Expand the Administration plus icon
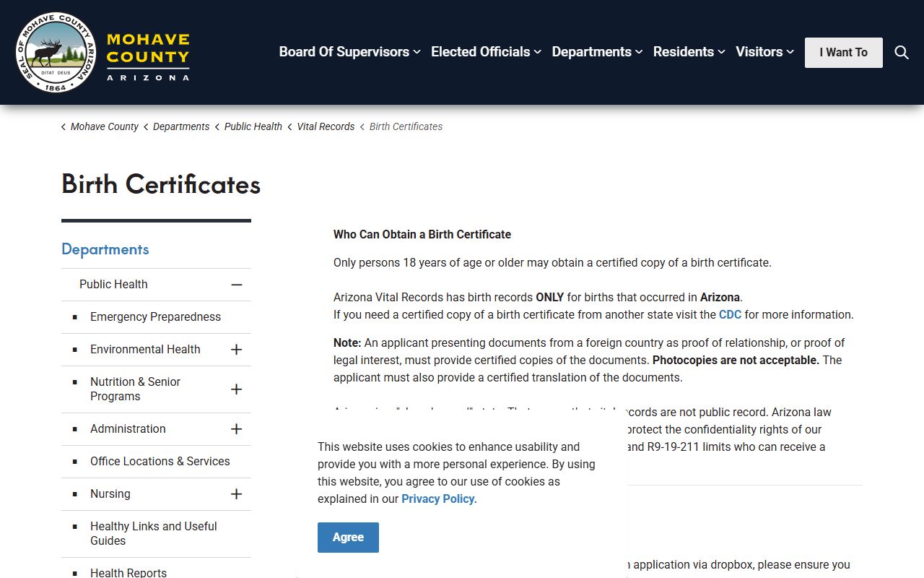Viewport: 924px width, 578px height. click(236, 429)
